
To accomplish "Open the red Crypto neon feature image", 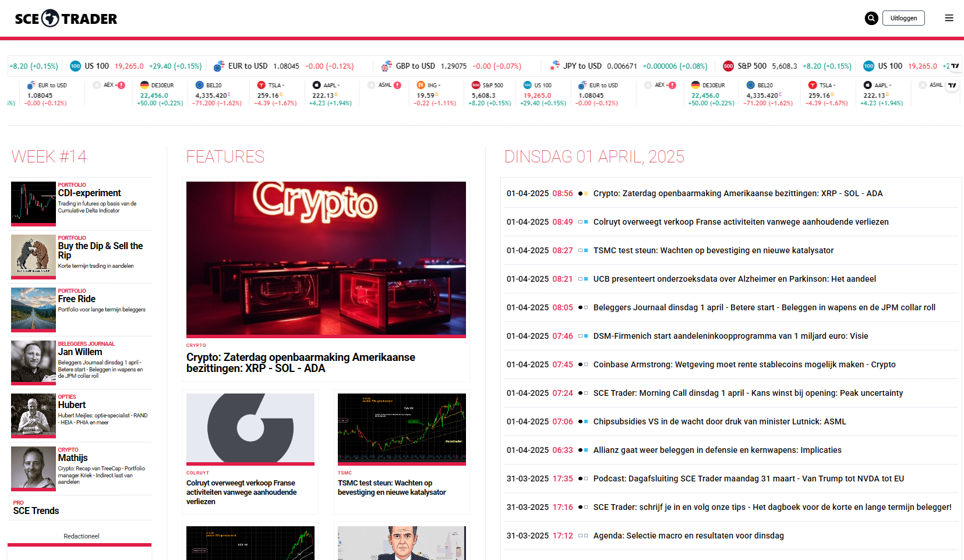I will click(x=326, y=260).
